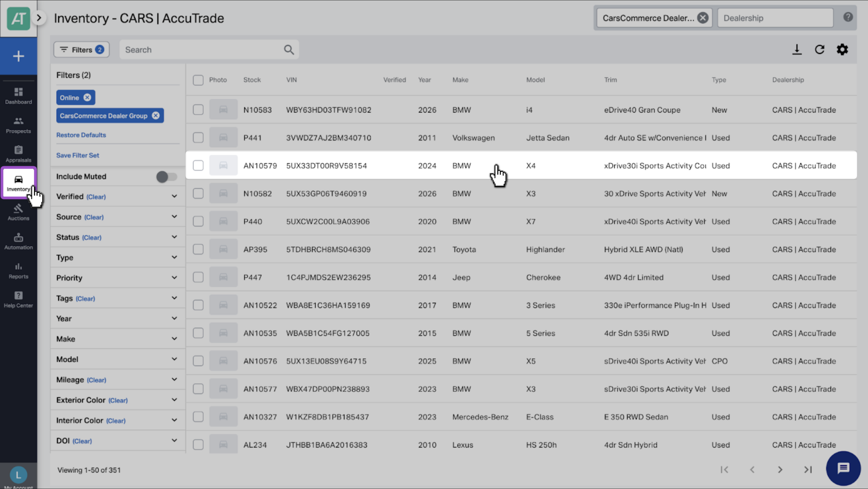This screenshot has height=489, width=868.
Task: Go to next page of results
Action: 780,470
